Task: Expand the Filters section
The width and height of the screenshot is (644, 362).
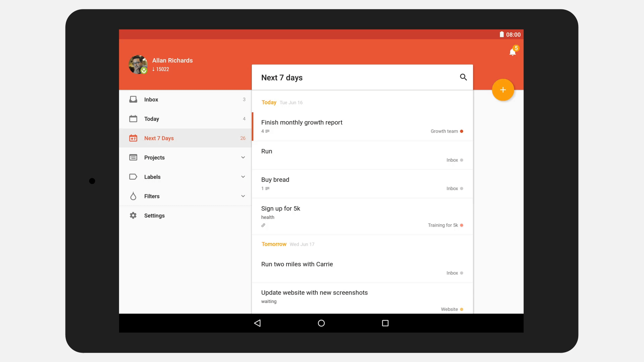Action: (x=243, y=196)
